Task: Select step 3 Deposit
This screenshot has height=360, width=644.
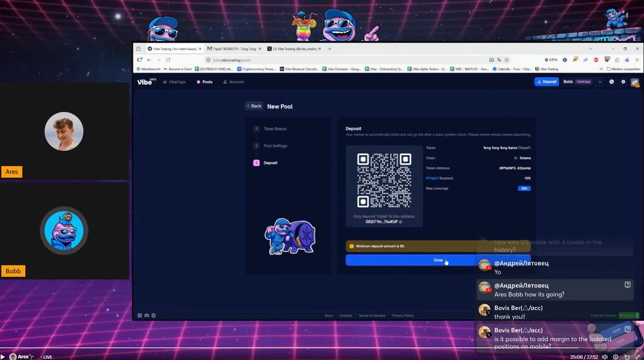Action: pyautogui.click(x=266, y=163)
